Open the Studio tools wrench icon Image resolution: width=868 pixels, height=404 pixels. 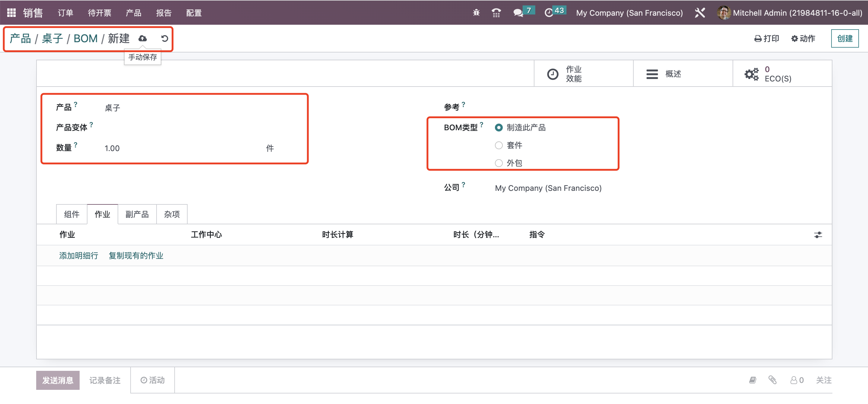point(700,13)
